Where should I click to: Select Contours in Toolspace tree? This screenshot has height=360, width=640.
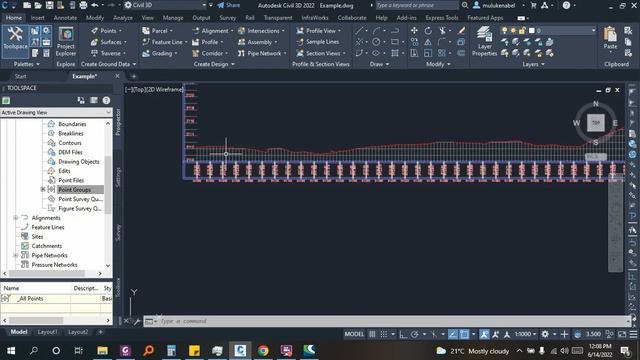70,143
